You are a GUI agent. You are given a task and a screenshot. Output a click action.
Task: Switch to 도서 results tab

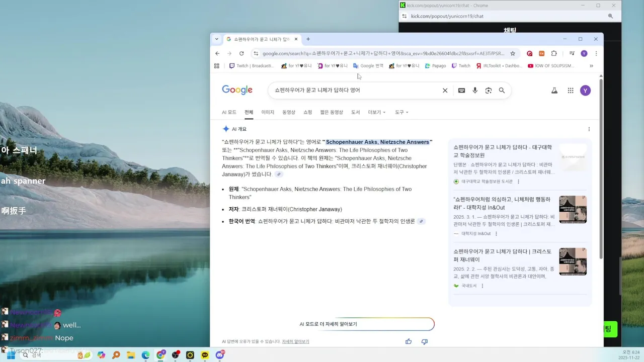tap(355, 112)
